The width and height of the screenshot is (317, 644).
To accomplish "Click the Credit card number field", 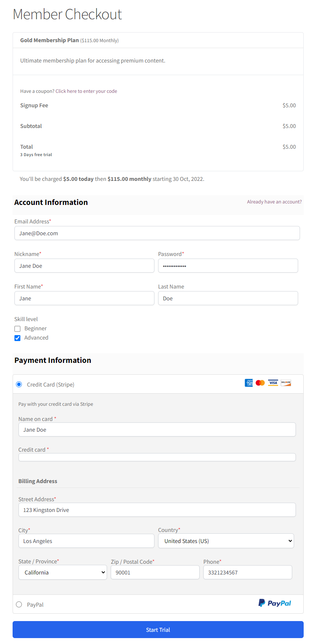I will coord(157,457).
